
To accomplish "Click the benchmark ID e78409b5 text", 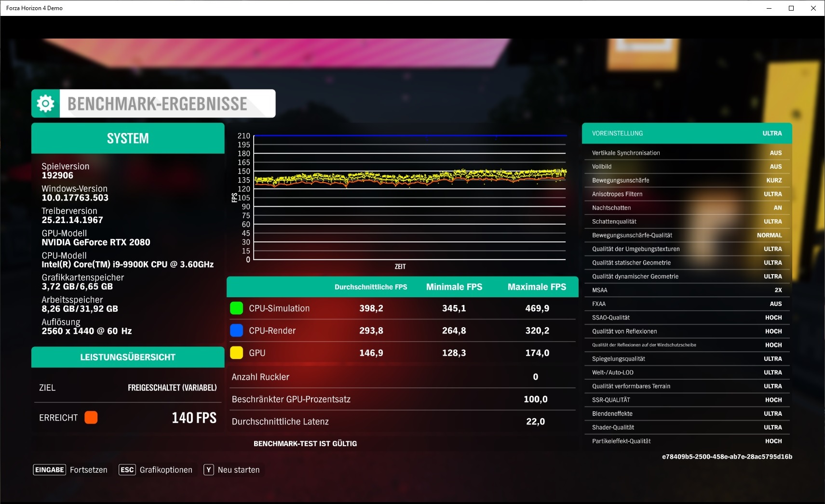I will tap(727, 457).
